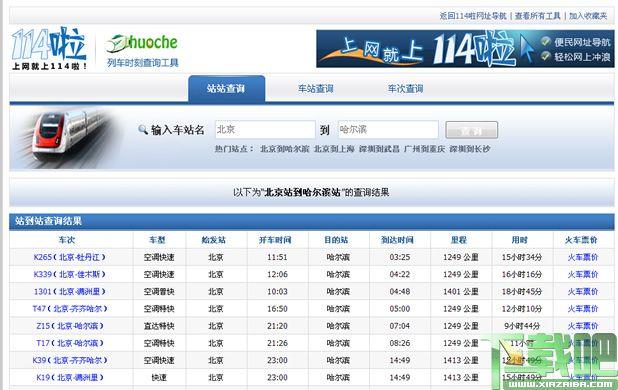Open train T17 (北京-哈尔滨)

click(x=69, y=343)
